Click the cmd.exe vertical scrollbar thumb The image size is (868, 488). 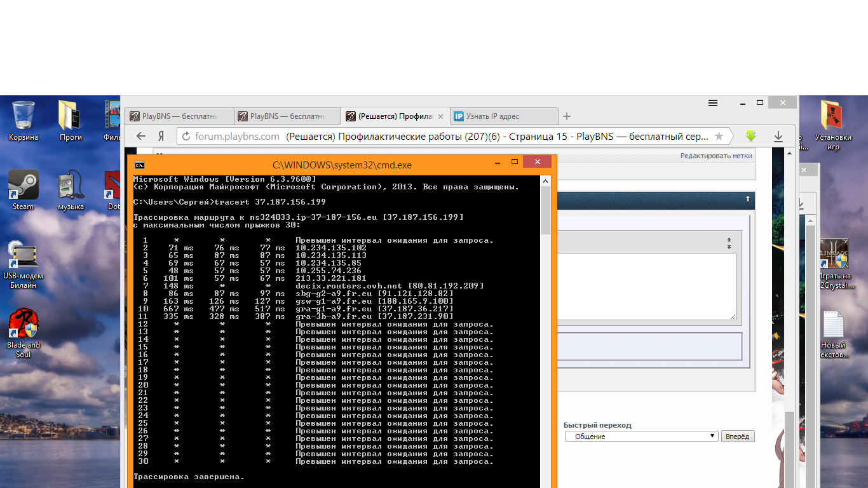pos(545,210)
